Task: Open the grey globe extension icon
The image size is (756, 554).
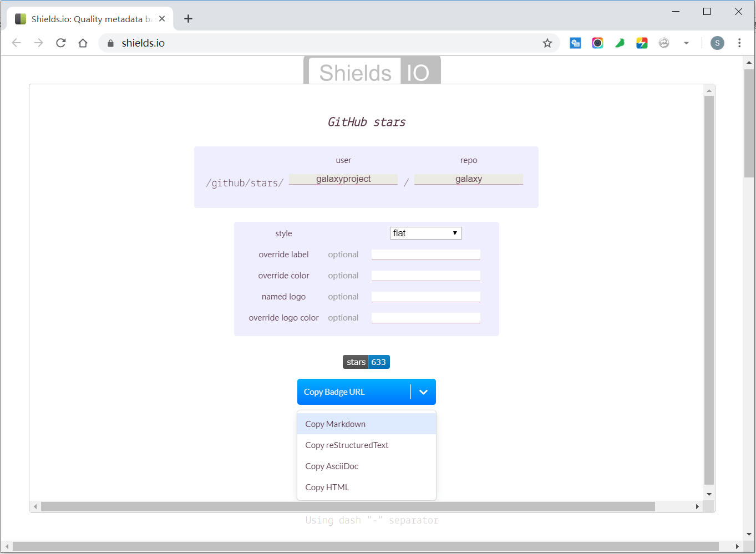Action: (664, 43)
